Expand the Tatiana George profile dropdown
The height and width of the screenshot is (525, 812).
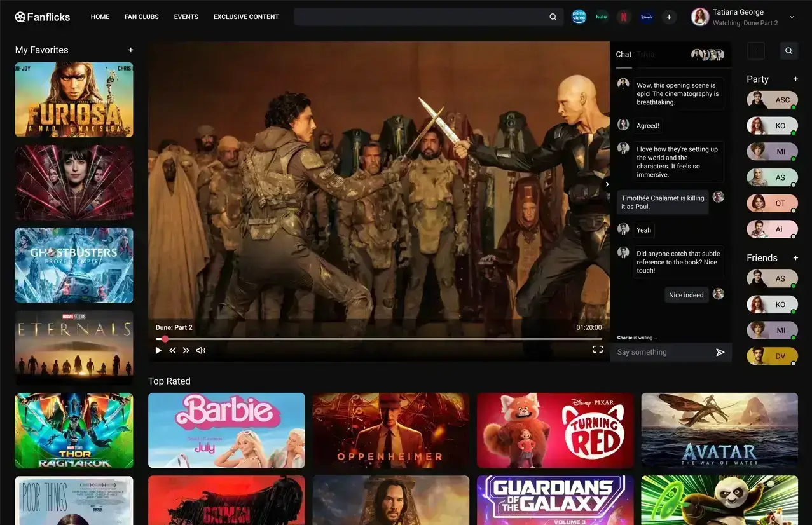coord(791,17)
